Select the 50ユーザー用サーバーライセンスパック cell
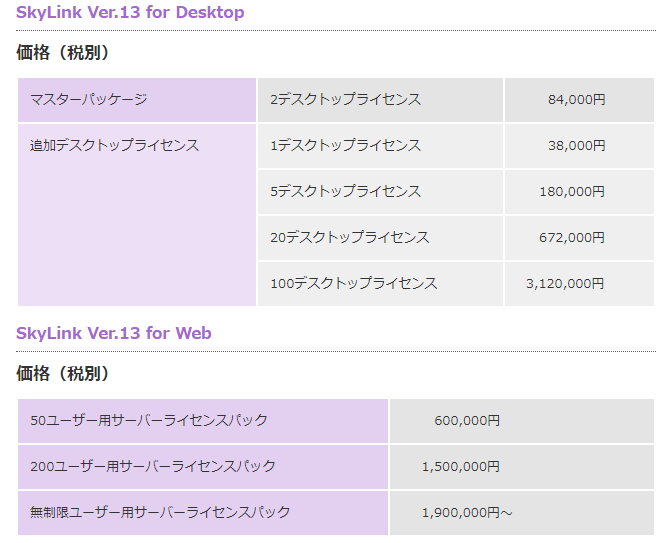Viewport: 668px width, 543px height. [x=149, y=420]
